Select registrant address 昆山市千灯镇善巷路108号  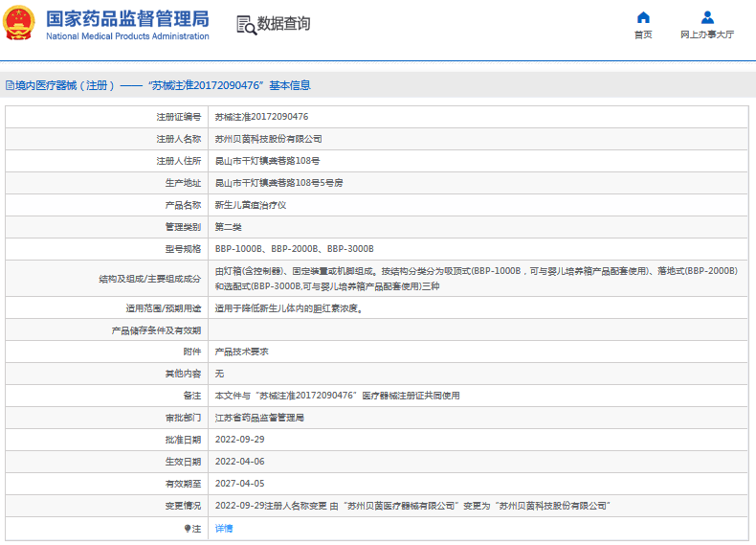(267, 161)
